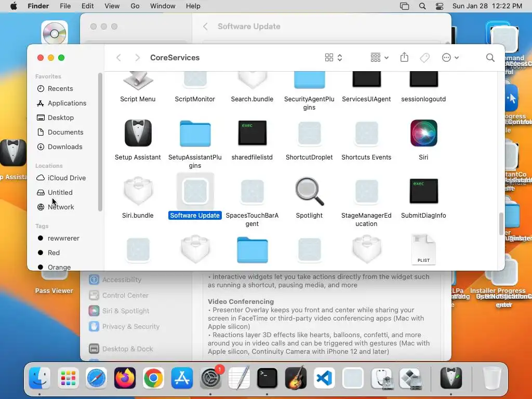Viewport: 532px width, 399px height.
Task: Select the ShortcutDroplet app
Action: pyautogui.click(x=309, y=134)
